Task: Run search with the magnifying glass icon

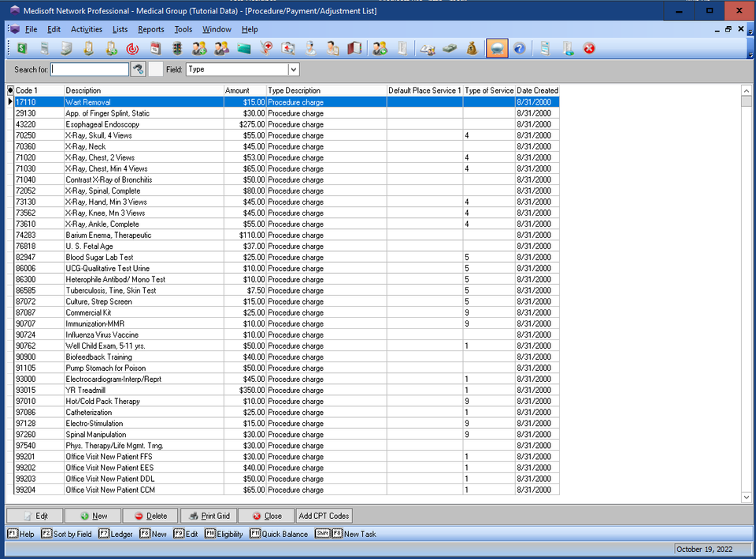Action: 137,69
